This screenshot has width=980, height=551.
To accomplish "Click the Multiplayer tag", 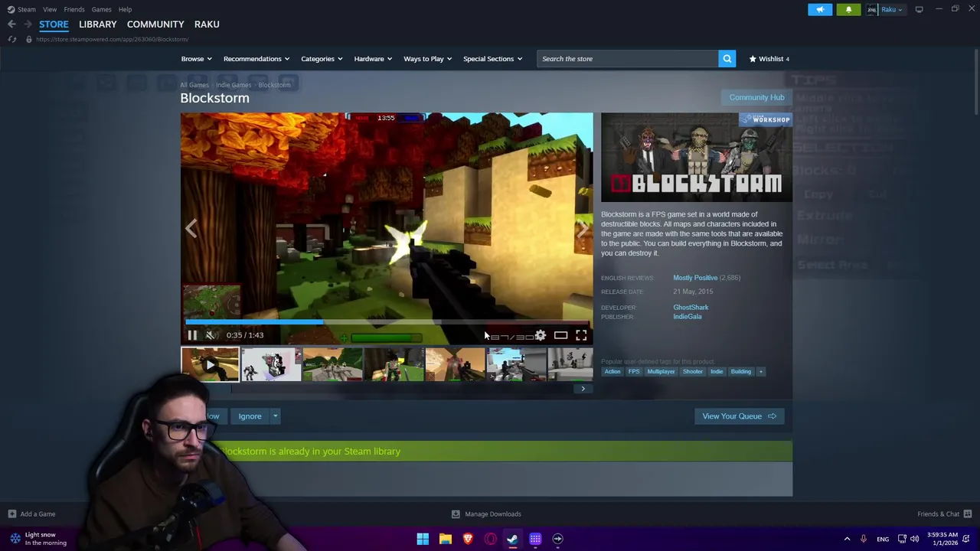I will point(661,372).
